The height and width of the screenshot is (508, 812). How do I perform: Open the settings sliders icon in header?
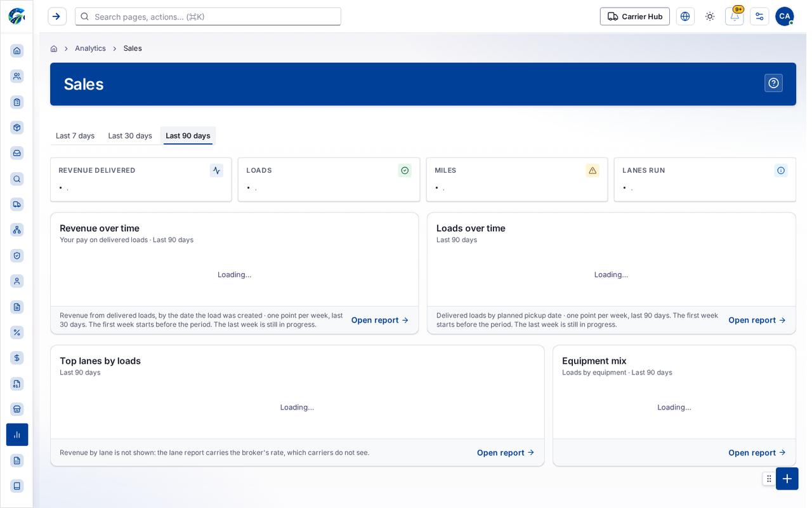759,17
